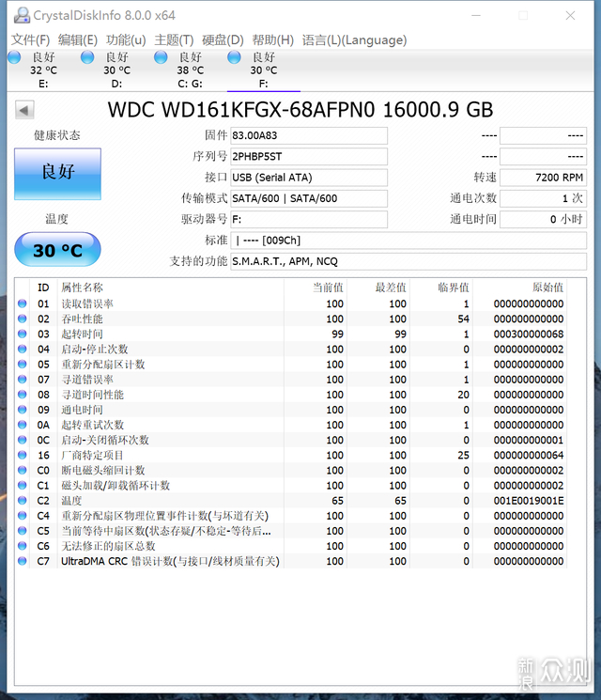Click the status icon for attribute 09 通电时间
This screenshot has height=700, width=601.
click(x=23, y=410)
